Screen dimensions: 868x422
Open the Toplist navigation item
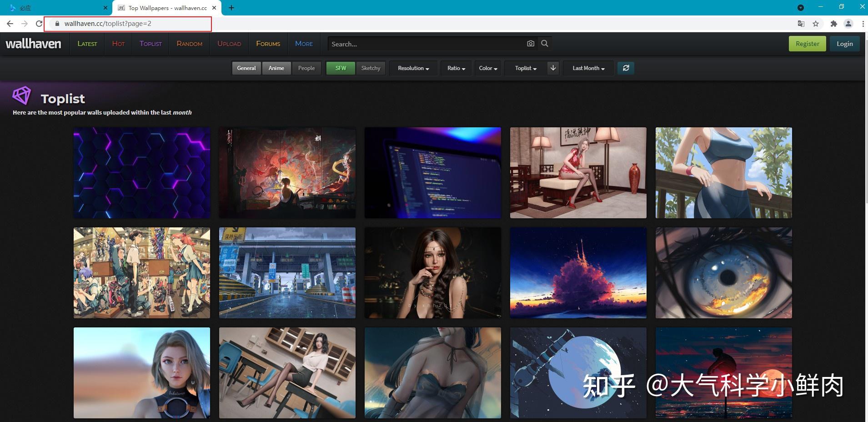point(151,44)
